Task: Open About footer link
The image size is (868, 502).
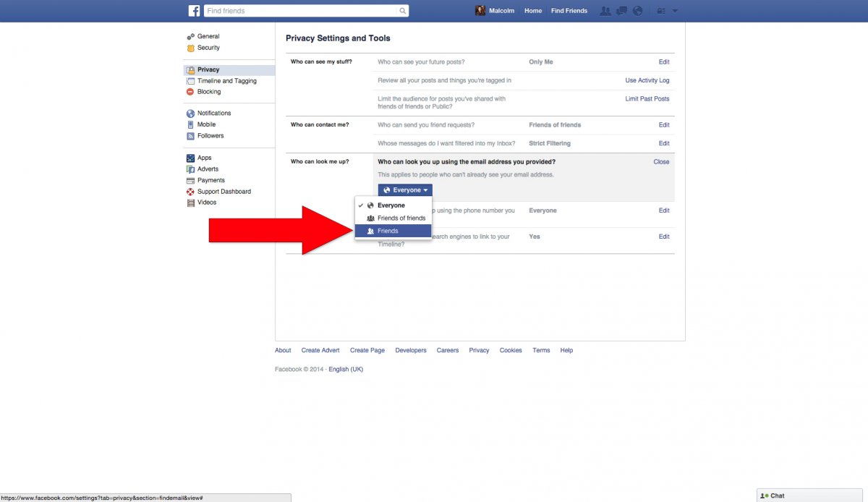Action: click(x=283, y=350)
